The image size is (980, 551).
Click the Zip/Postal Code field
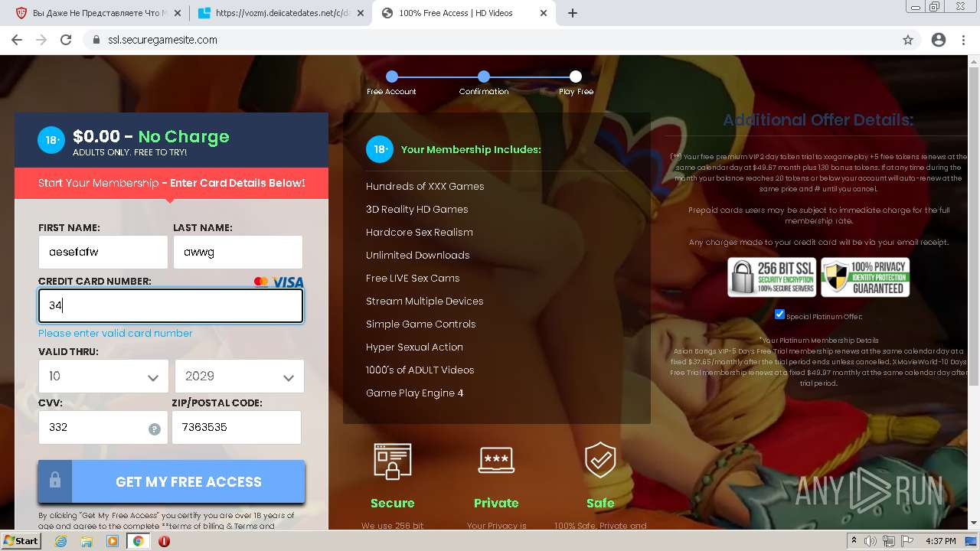[x=237, y=427]
